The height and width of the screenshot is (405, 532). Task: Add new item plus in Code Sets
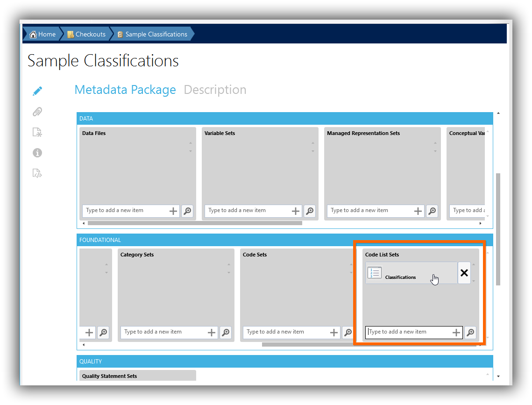(334, 333)
